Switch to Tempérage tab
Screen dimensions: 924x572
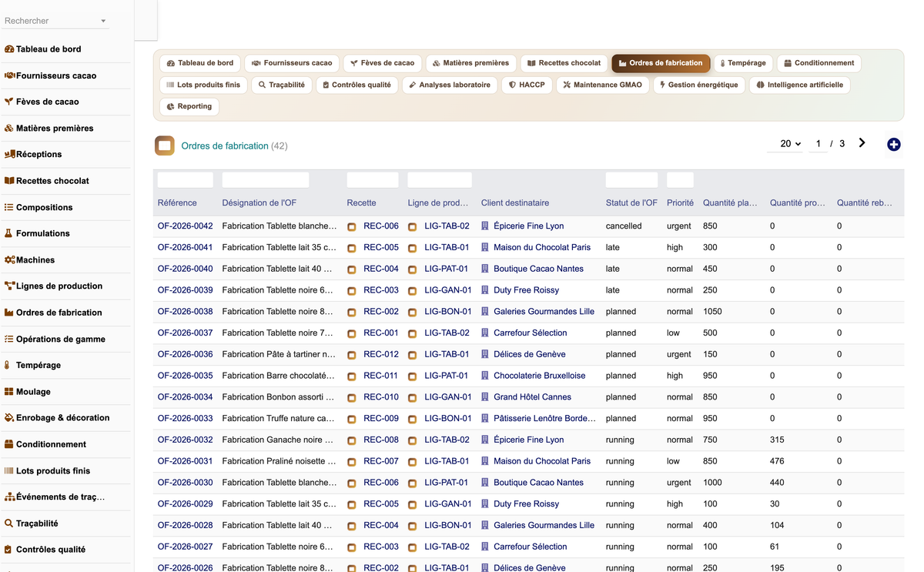pos(744,63)
